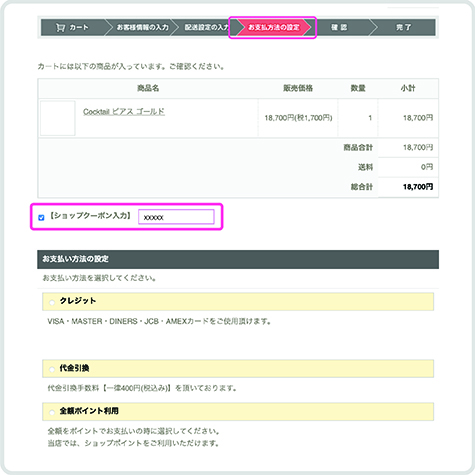Toggle ショップクーポン入力 checkbox

(x=41, y=218)
